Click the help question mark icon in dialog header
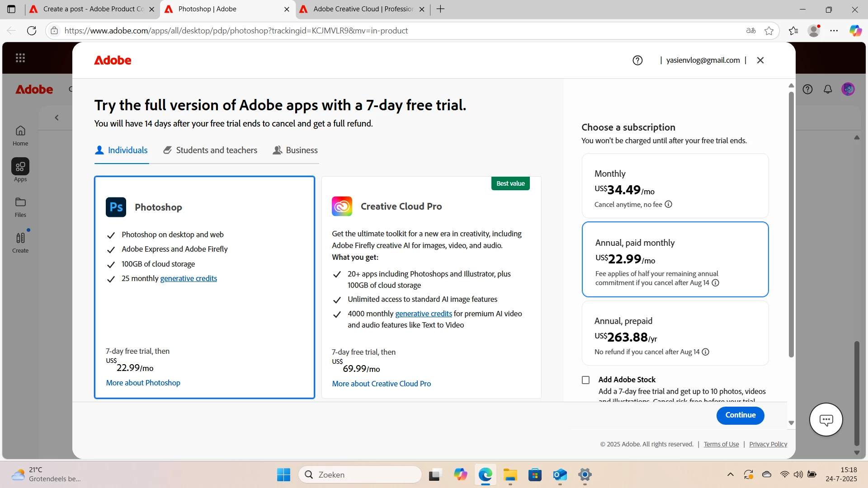The image size is (868, 488). [637, 61]
